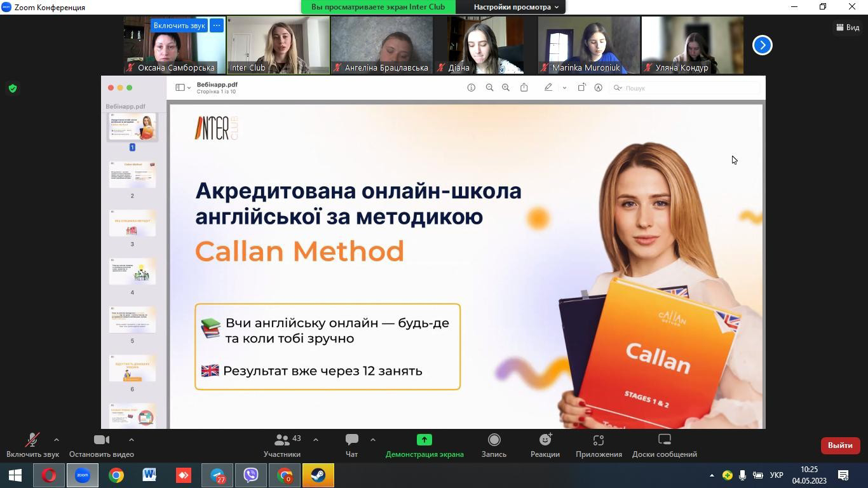868x488 pixels.
Task: Click the rotate page icon
Action: coord(581,88)
